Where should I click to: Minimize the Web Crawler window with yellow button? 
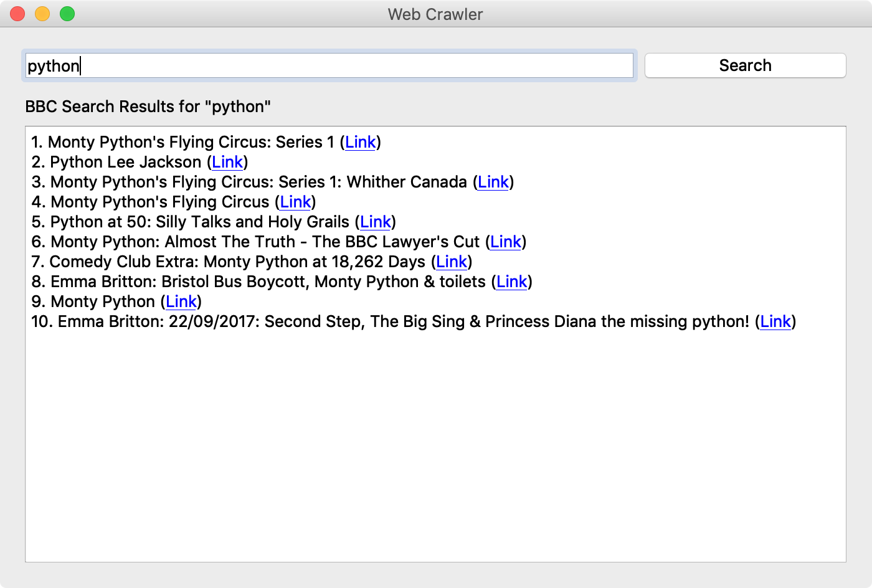42,14
